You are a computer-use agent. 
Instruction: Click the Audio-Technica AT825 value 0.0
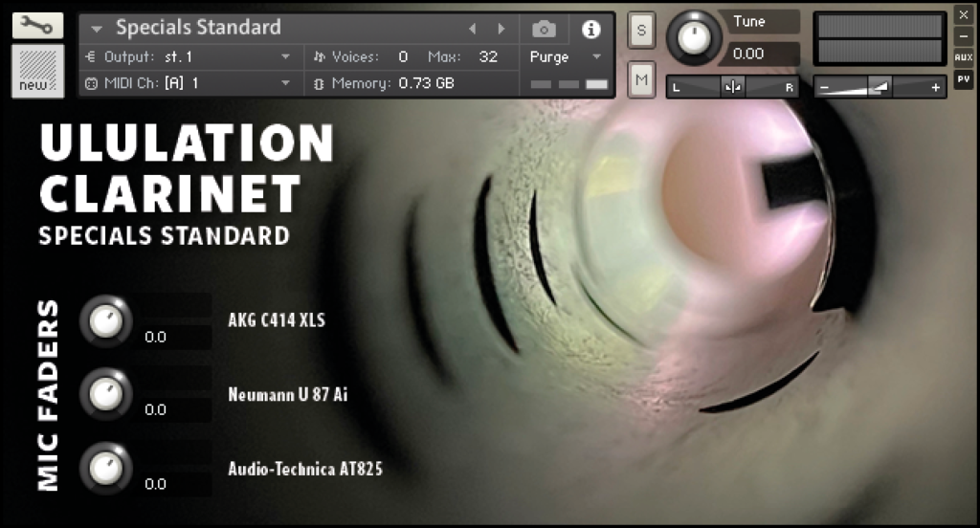pyautogui.click(x=156, y=484)
